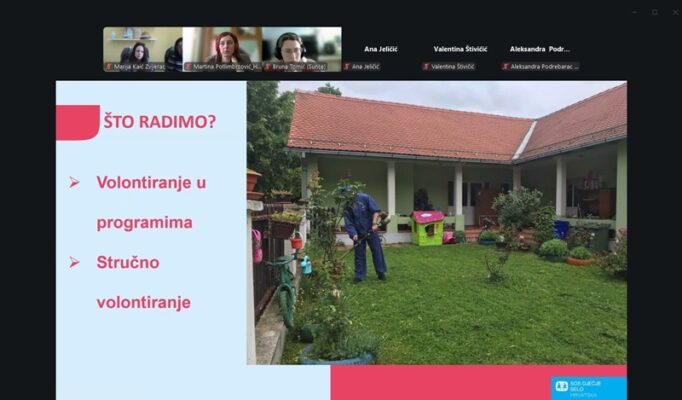
Task: Click the shared photo of the gardener
Action: 437,223
